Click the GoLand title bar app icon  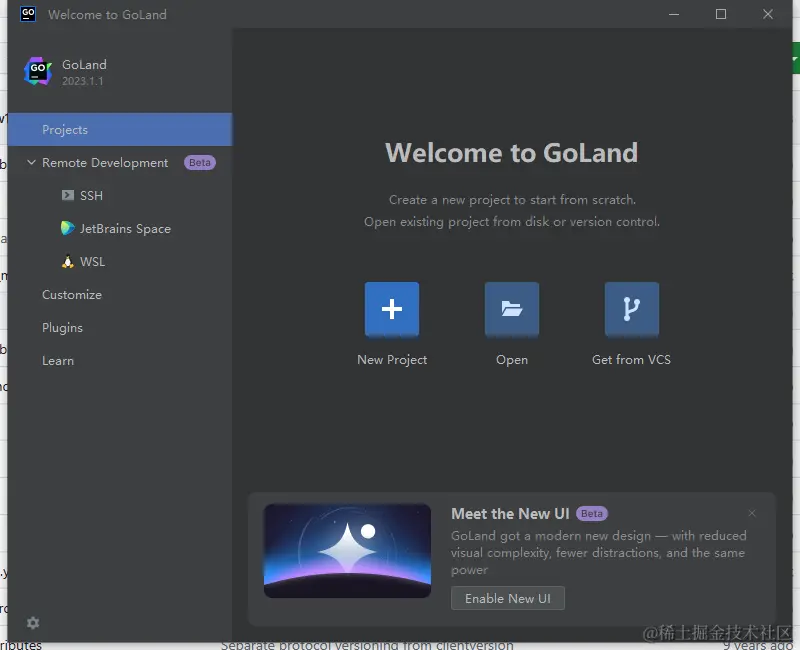[28, 14]
